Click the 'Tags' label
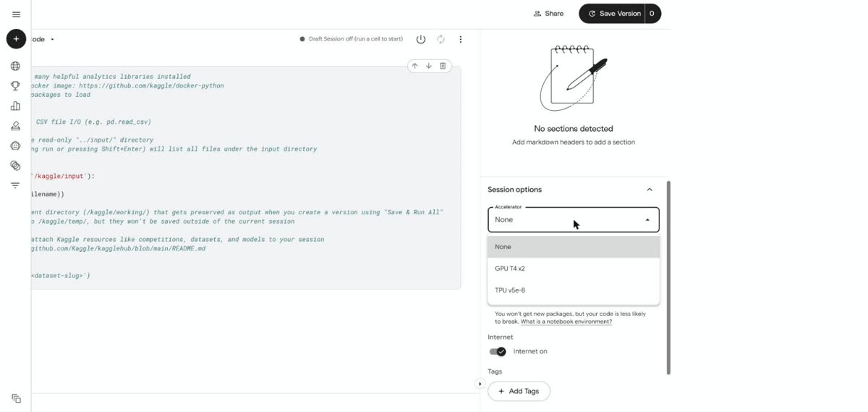The image size is (868, 412). (x=495, y=371)
